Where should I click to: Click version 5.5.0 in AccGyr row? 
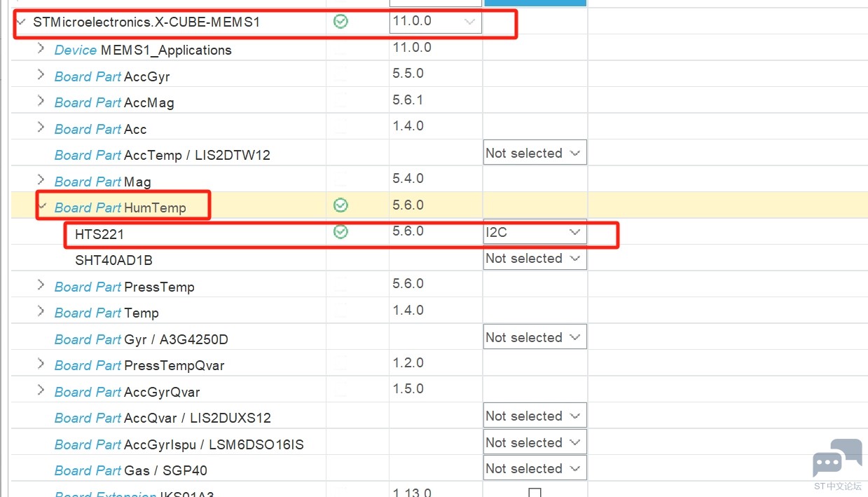tap(408, 74)
